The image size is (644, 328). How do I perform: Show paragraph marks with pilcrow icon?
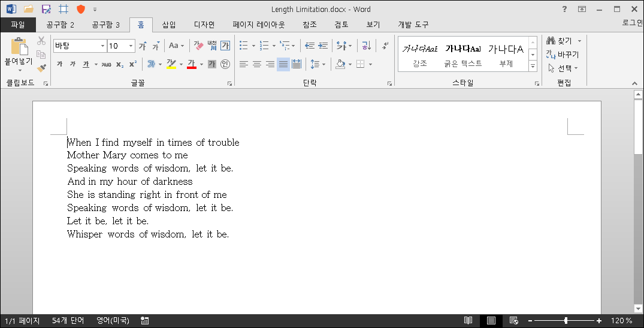tap(385, 46)
